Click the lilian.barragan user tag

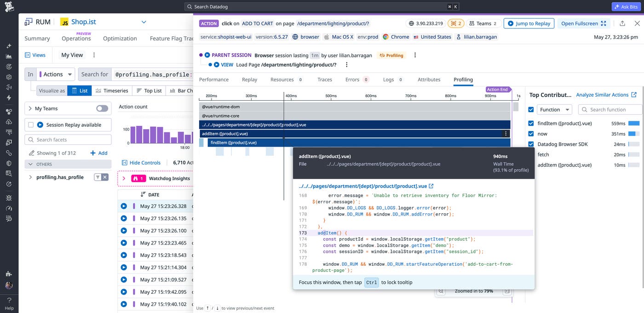tap(476, 37)
